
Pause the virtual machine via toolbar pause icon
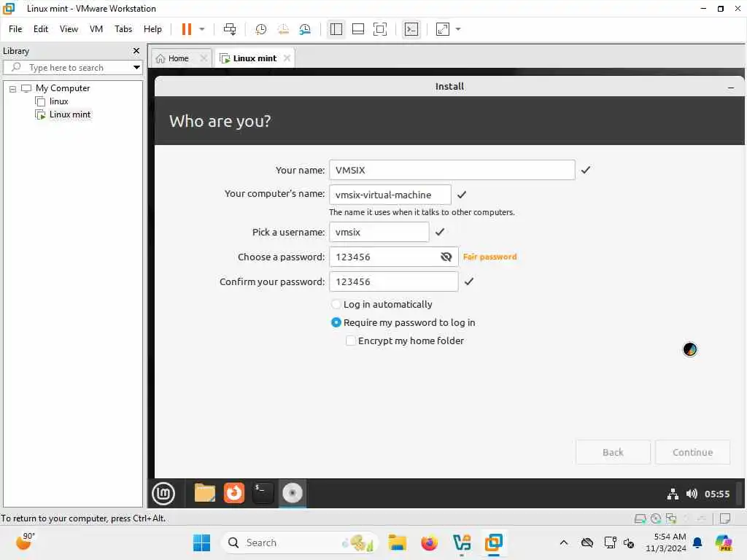(x=186, y=29)
